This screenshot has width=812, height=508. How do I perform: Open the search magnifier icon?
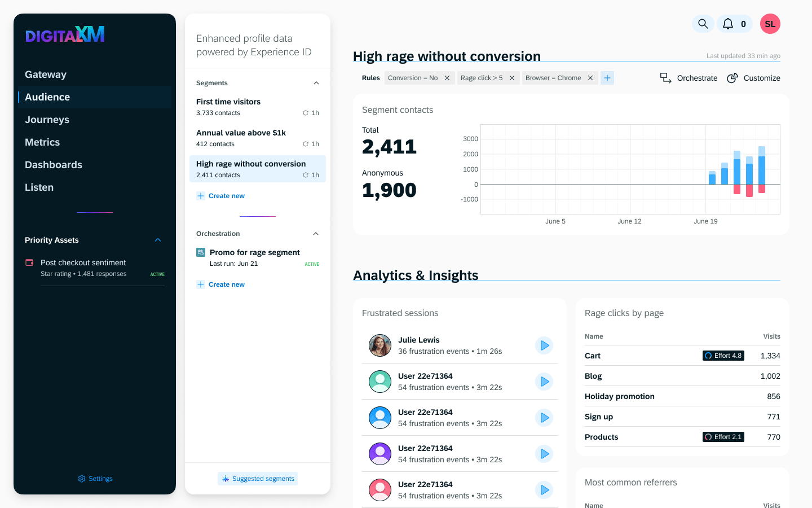[703, 24]
